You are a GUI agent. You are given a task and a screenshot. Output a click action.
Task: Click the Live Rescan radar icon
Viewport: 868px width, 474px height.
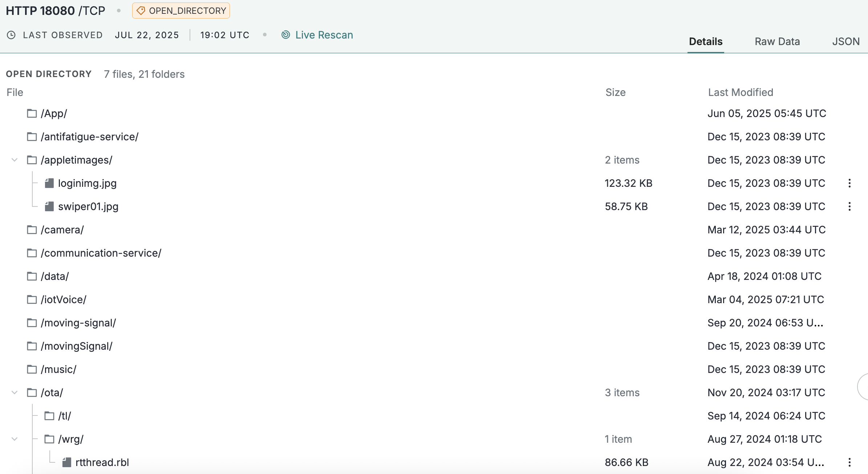tap(286, 35)
